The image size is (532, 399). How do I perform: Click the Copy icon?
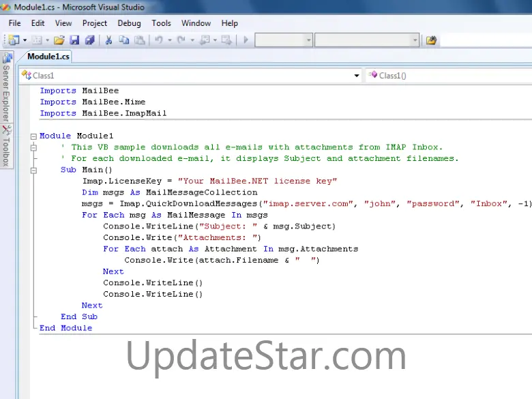(x=124, y=40)
